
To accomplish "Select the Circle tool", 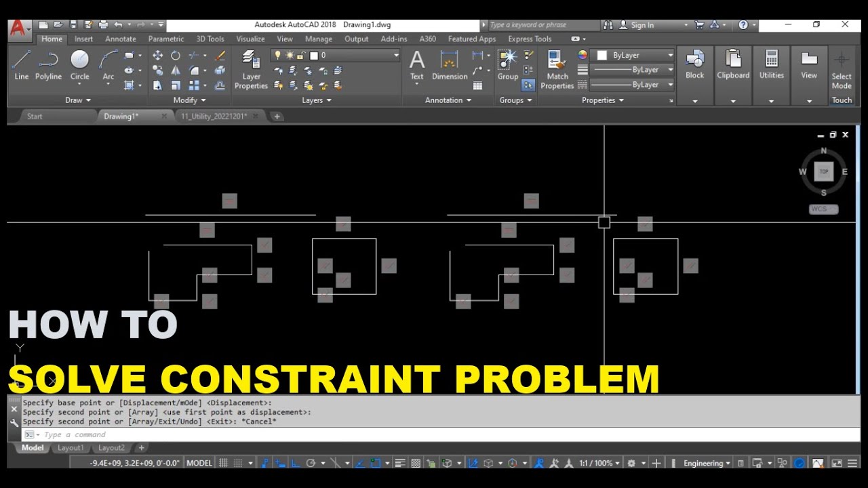I will [x=80, y=66].
